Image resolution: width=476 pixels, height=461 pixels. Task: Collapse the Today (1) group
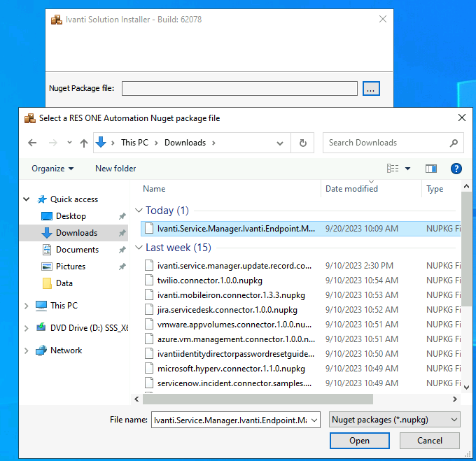point(139,210)
